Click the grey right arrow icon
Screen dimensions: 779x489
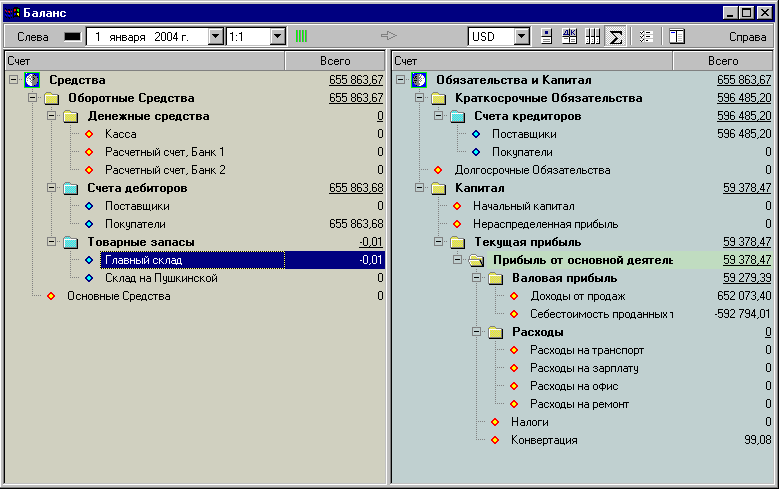(x=389, y=36)
